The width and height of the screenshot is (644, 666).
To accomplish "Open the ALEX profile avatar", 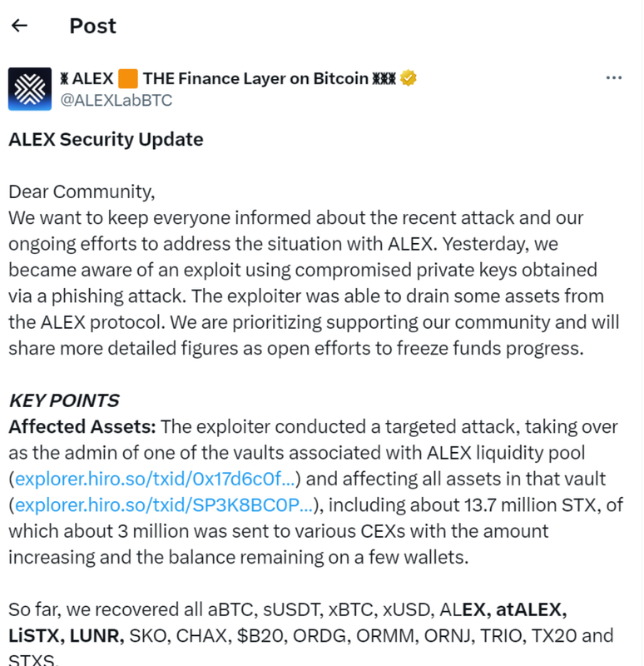I will click(30, 89).
